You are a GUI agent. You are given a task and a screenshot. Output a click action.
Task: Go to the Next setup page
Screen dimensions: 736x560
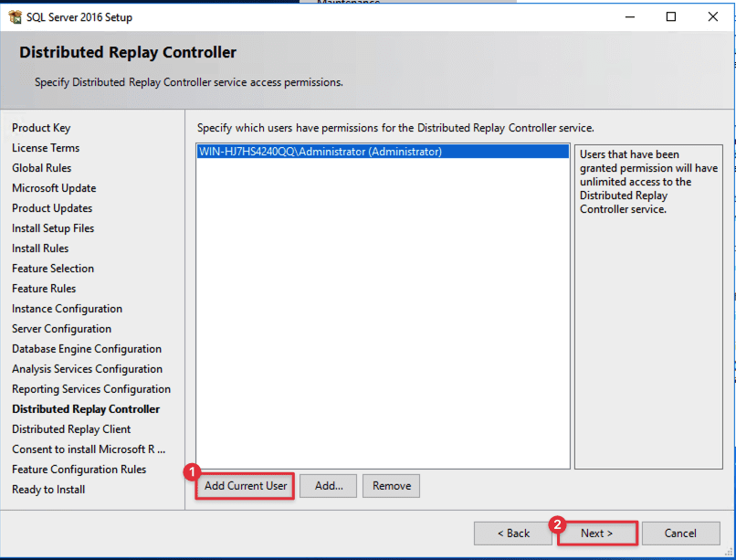click(x=596, y=533)
